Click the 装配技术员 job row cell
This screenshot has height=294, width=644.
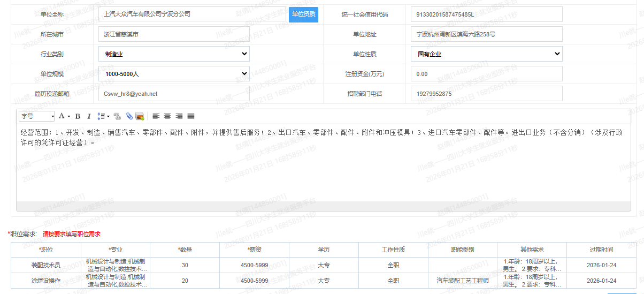[46, 265]
